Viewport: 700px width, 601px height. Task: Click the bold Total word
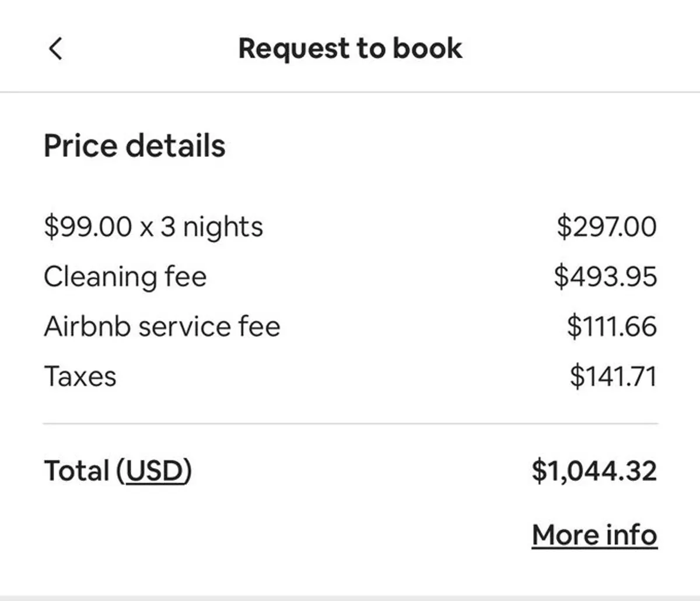coord(77,471)
